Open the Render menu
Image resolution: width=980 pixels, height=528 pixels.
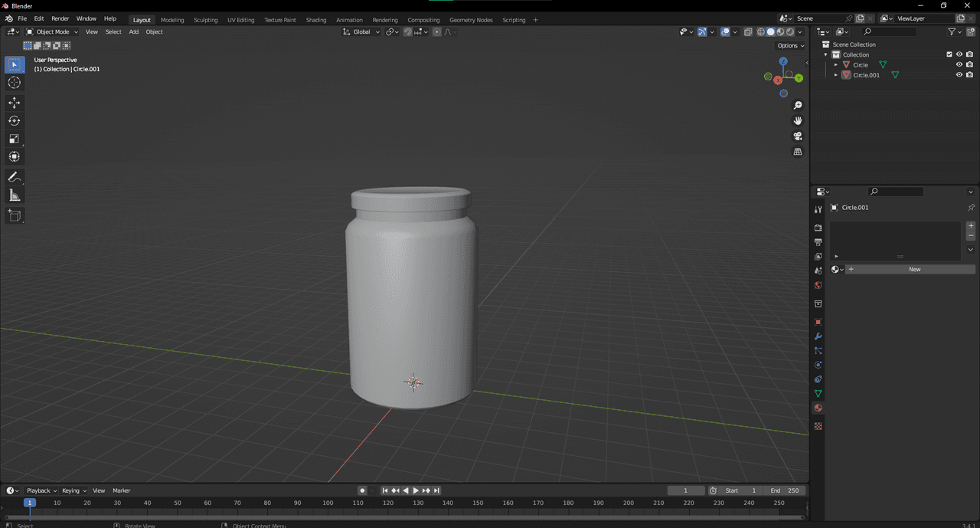[60, 18]
